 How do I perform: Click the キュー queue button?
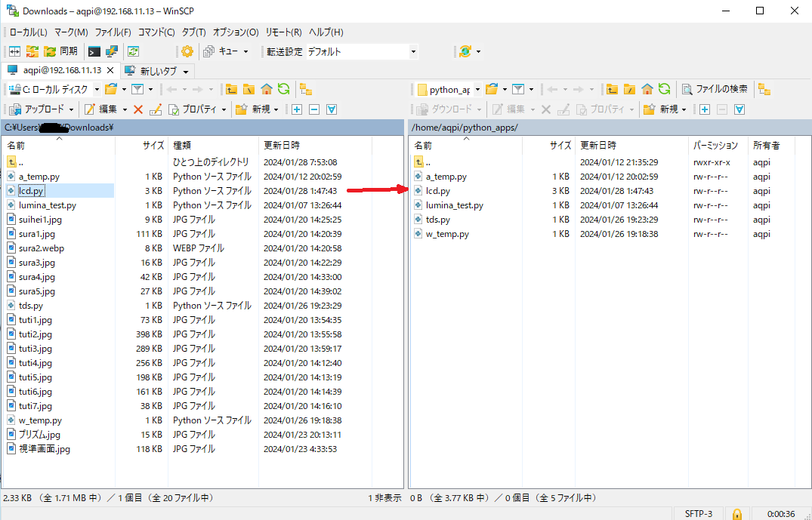pyautogui.click(x=221, y=51)
